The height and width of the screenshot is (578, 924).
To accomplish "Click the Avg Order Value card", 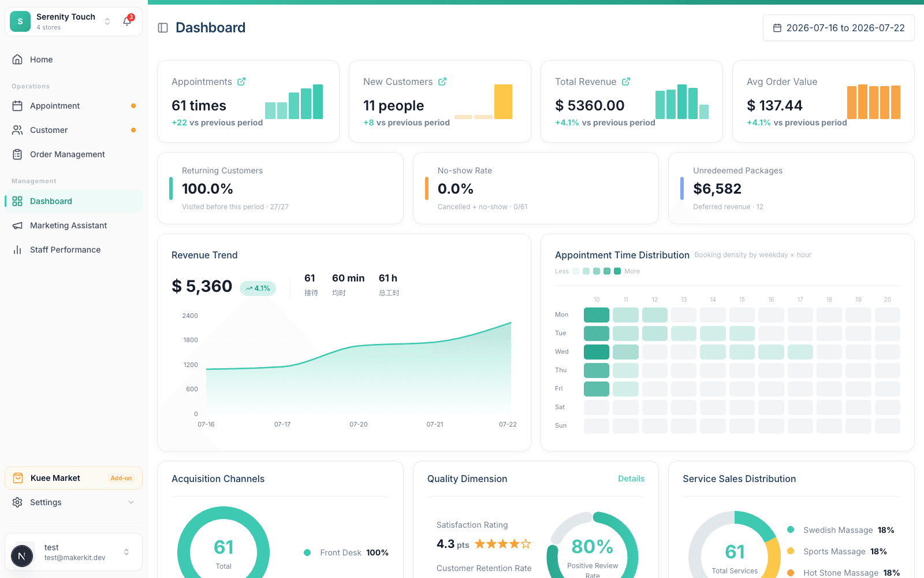I will (x=824, y=101).
